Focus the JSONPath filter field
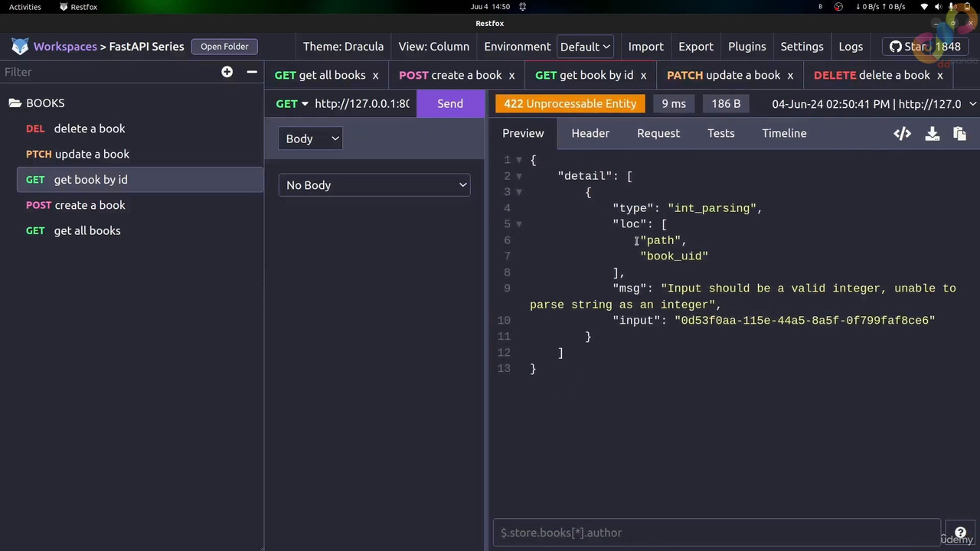The image size is (980, 551). coord(717,533)
